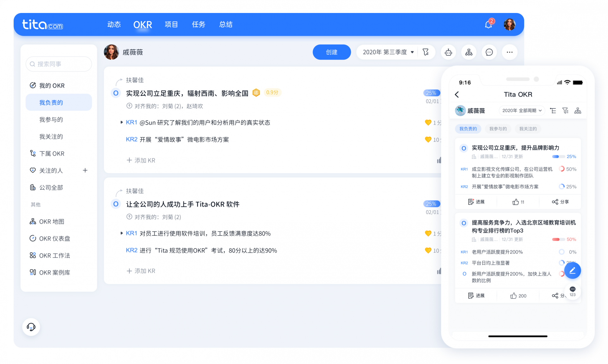Click the gold badge beside 0.9分
This screenshot has height=364, width=608.
point(256,93)
